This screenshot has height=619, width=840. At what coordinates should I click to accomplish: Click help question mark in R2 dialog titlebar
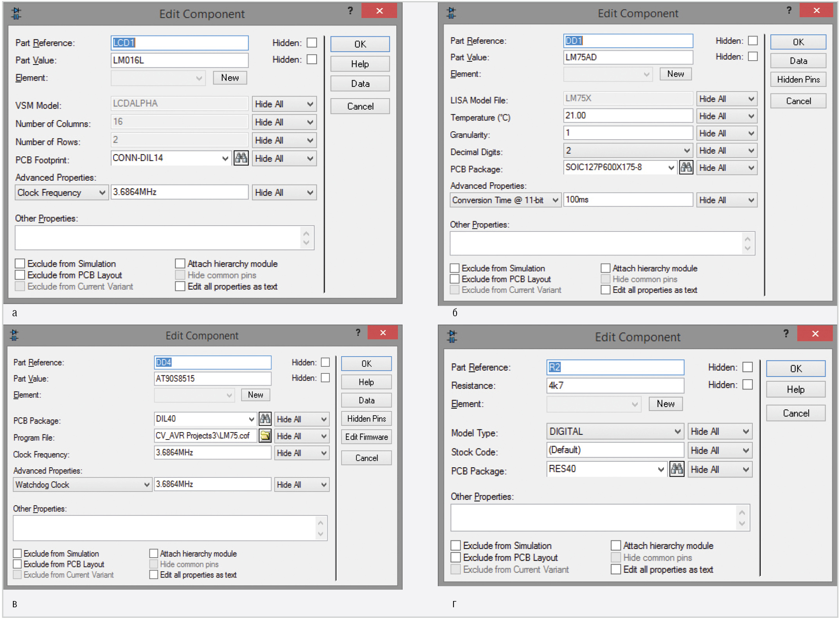click(786, 334)
